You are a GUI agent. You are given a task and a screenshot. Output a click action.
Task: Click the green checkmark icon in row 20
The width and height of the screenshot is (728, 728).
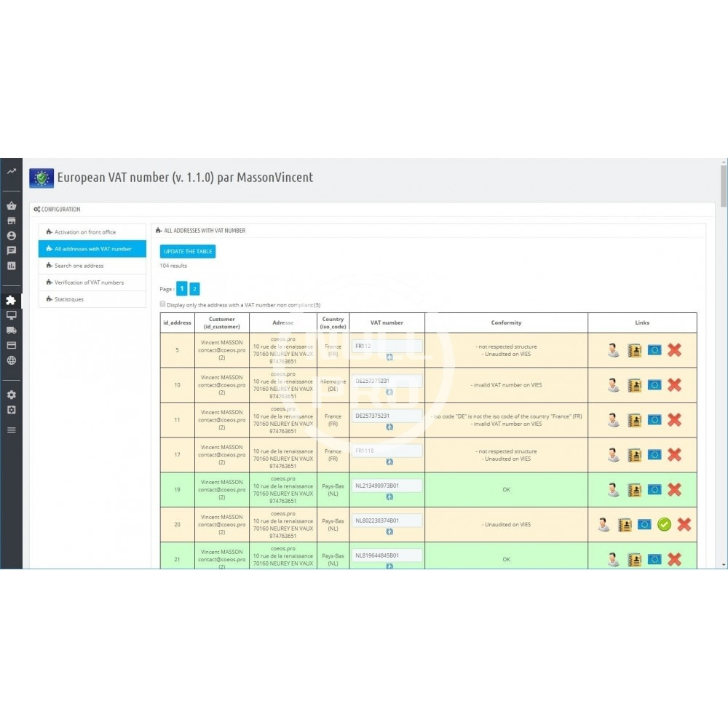pos(664,524)
